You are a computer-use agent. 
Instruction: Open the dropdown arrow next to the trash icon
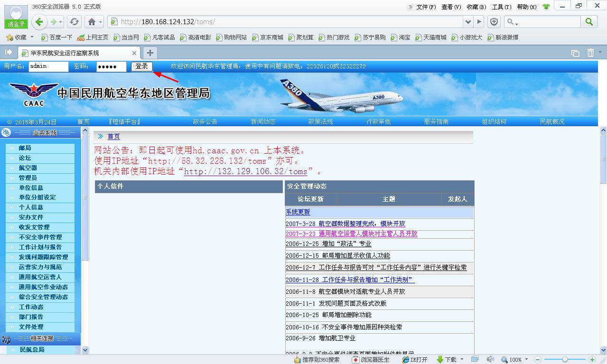[600, 53]
